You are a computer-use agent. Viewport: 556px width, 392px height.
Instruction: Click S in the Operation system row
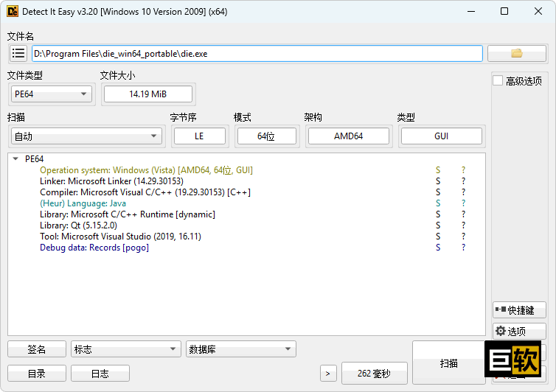click(438, 170)
